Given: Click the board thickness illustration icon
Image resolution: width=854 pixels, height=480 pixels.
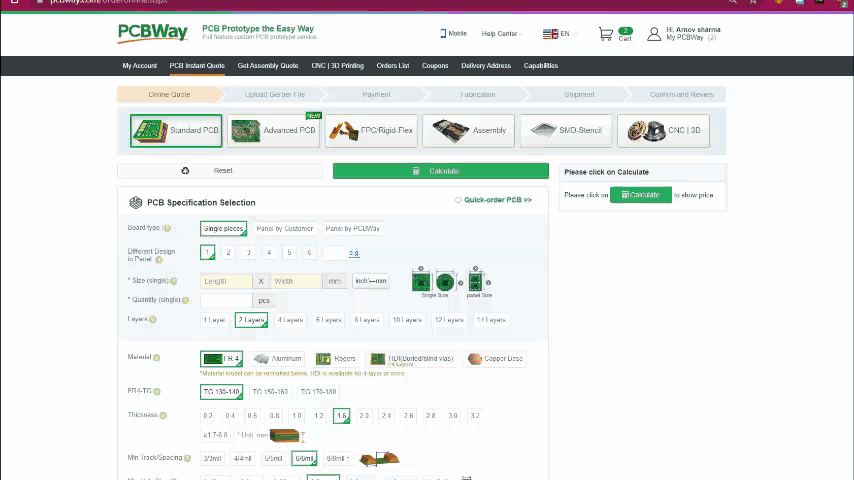Looking at the screenshot, I should 285,435.
